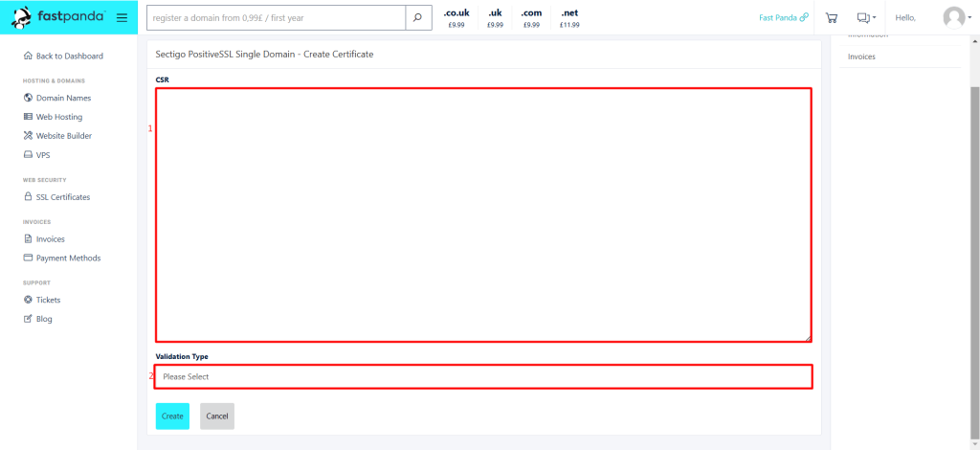This screenshot has width=980, height=450.
Task: Click the fastpanda logo
Action: [x=57, y=17]
